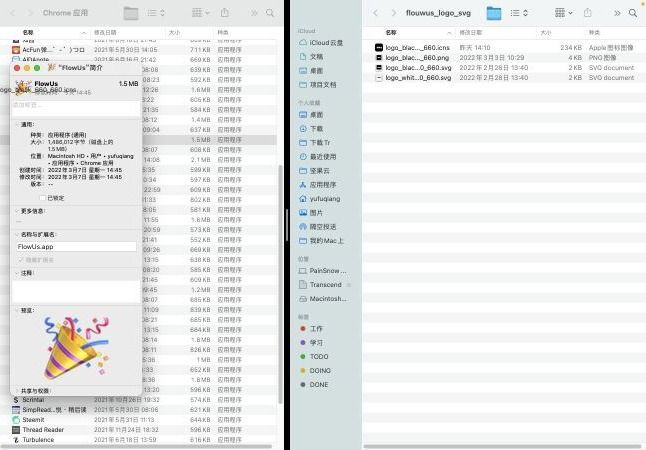Toggle hide-extension checkbox below the FlowUs.app field
The image size is (646, 450).
21,260
